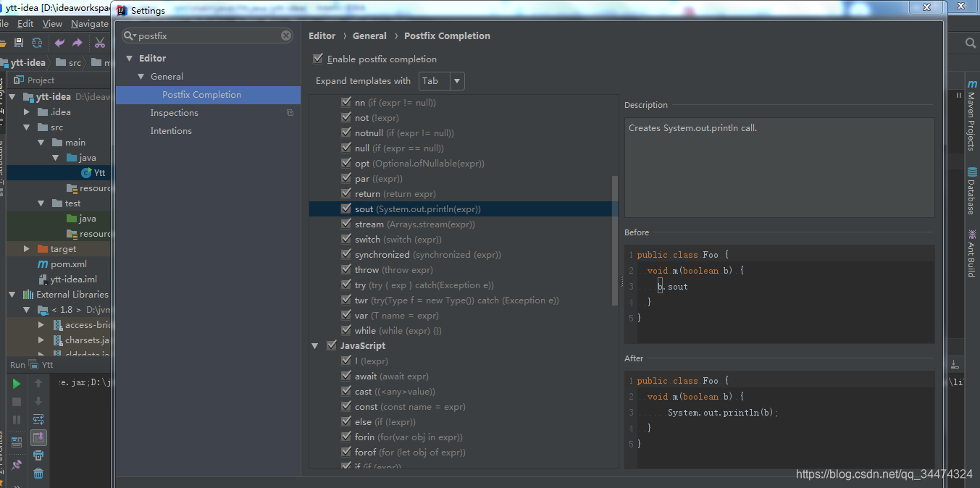Click the Redo arrow icon
The width and height of the screenshot is (980, 488).
(77, 43)
